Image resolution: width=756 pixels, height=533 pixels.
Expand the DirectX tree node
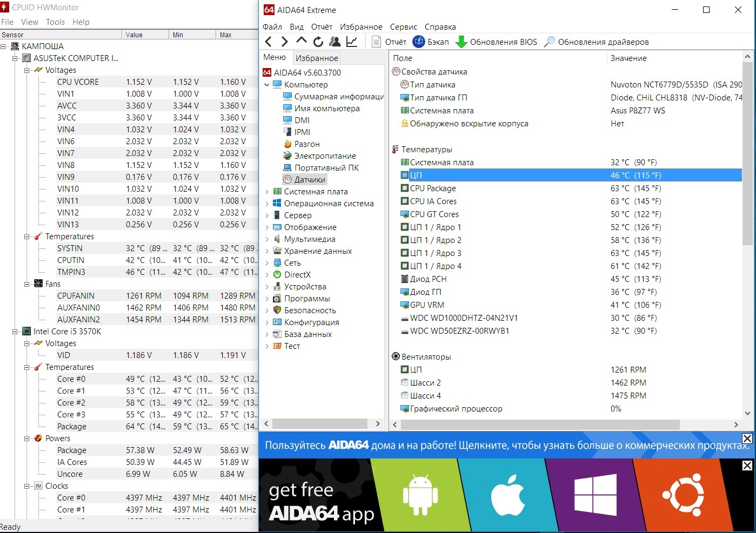click(266, 275)
